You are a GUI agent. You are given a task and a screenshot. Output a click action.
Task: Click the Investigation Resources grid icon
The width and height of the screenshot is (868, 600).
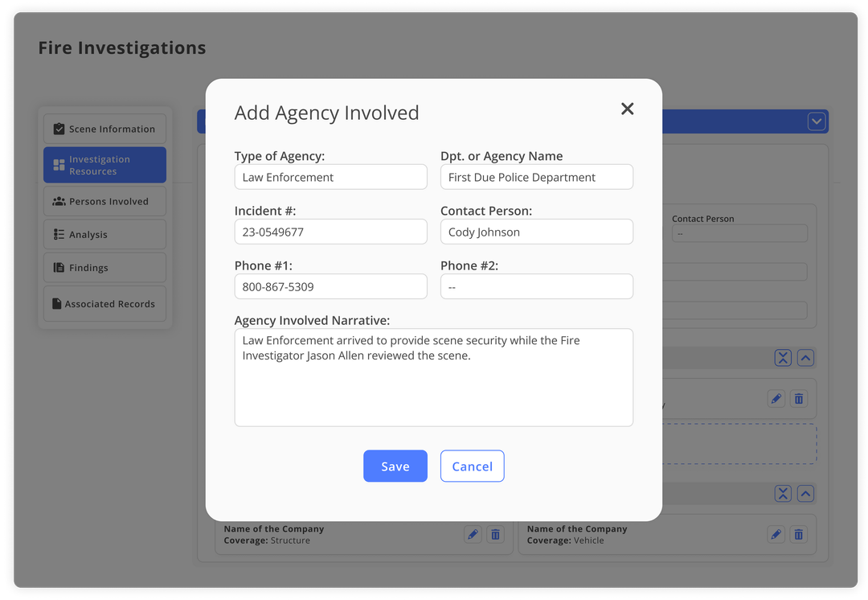pos(59,165)
